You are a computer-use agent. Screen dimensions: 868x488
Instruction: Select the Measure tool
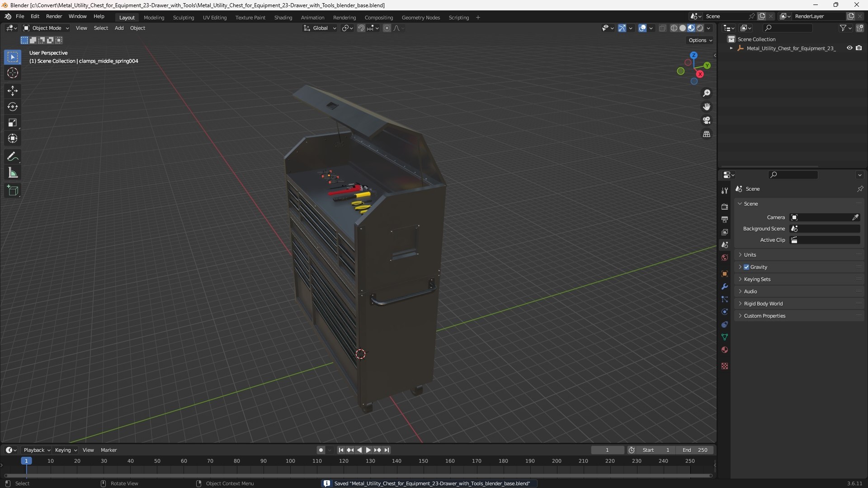tap(13, 173)
